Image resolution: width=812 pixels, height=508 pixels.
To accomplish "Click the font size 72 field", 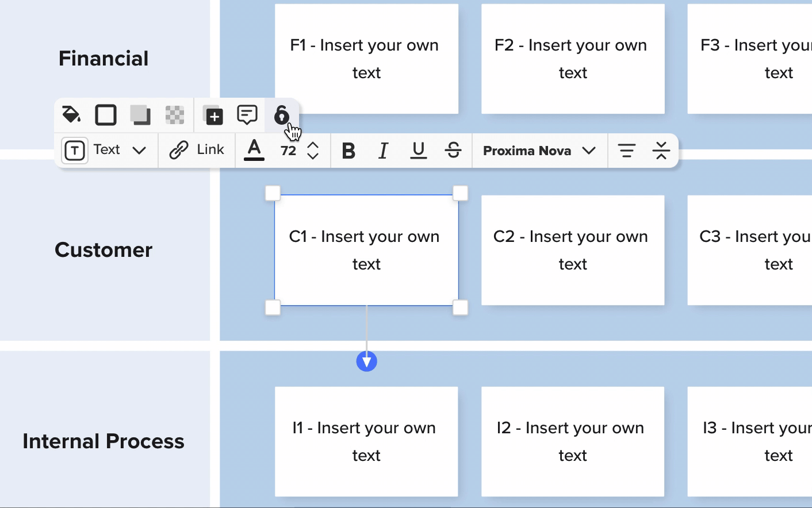I will [288, 151].
